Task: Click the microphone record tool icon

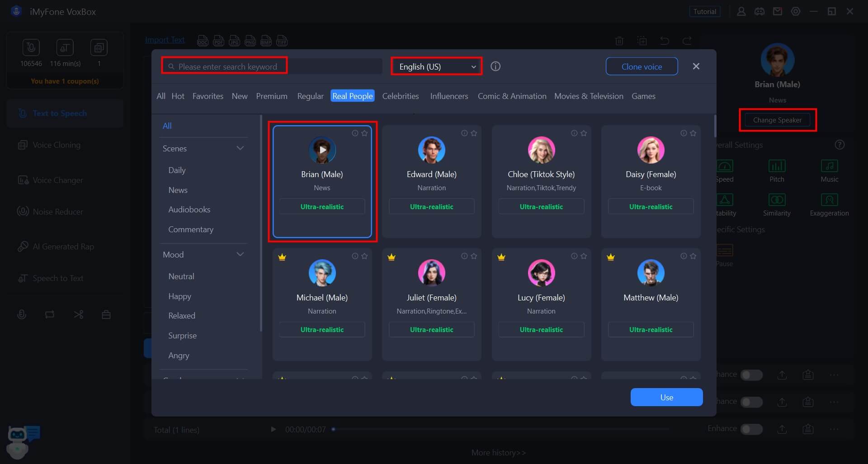Action: [x=22, y=314]
